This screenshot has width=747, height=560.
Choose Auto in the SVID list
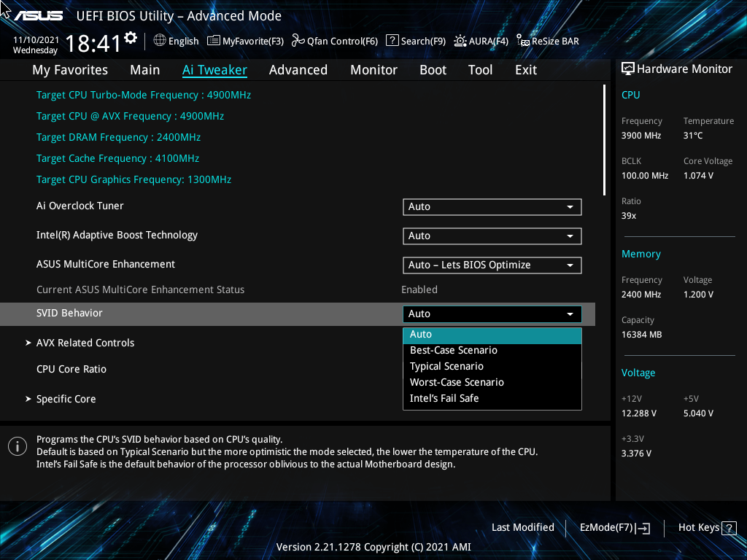click(492, 335)
